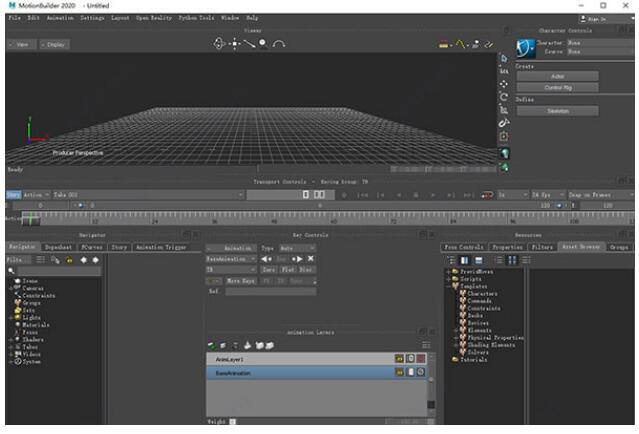Toggle the yellow solo button on BaseAnimation layer

click(399, 372)
